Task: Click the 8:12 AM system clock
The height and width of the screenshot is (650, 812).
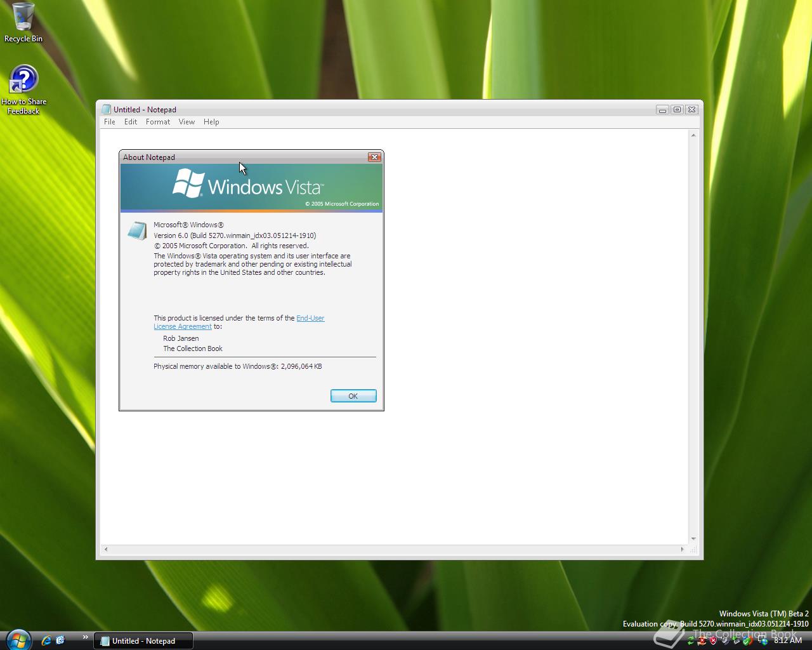Action: [x=788, y=640]
